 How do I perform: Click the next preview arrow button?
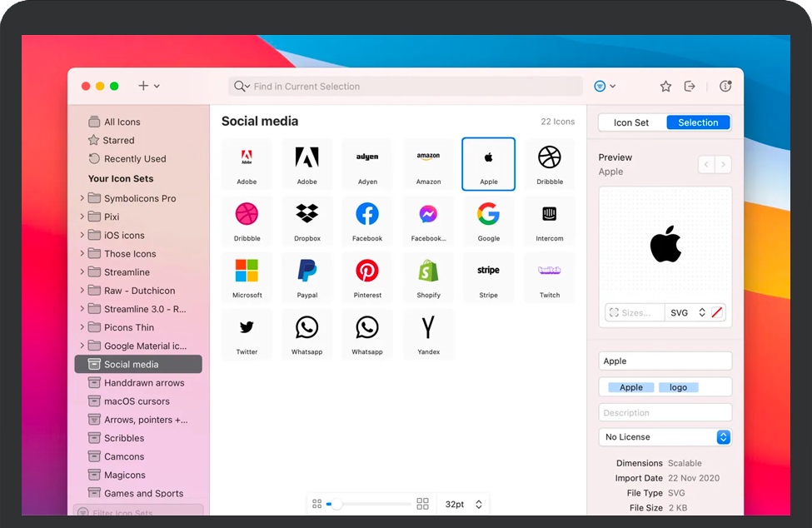point(723,165)
